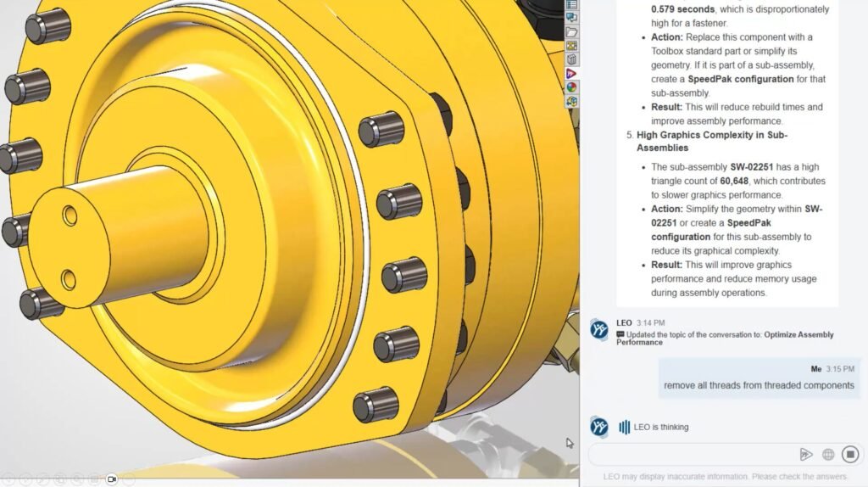Open the File Explorer folder task pane tab
Image resolution: width=868 pixels, height=487 pixels.
pos(572,32)
